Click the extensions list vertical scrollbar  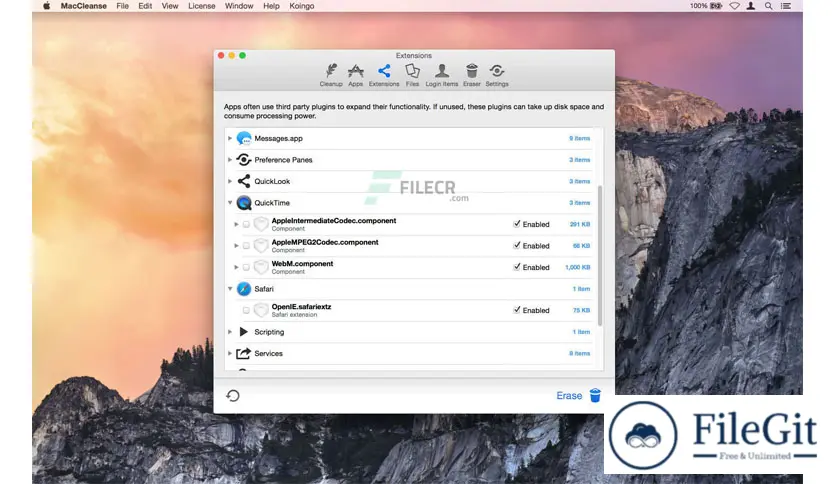pyautogui.click(x=600, y=255)
